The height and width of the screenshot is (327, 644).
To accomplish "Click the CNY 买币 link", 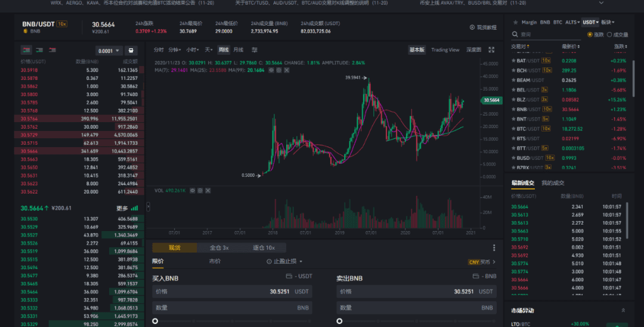I will pyautogui.click(x=481, y=261).
